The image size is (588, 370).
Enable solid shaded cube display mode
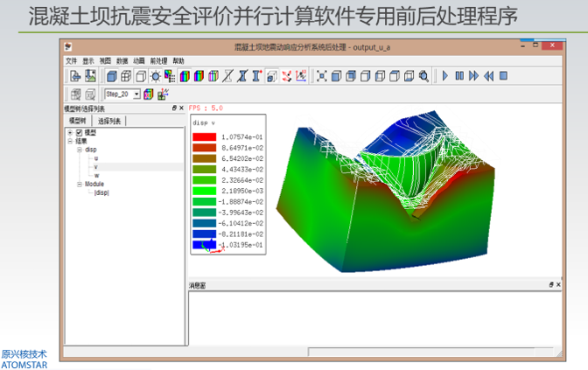pyautogui.click(x=111, y=76)
